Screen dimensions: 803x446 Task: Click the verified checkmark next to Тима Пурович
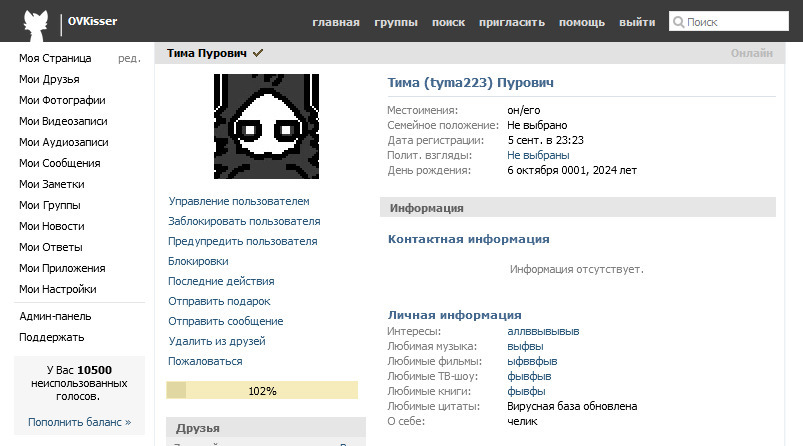pos(258,53)
